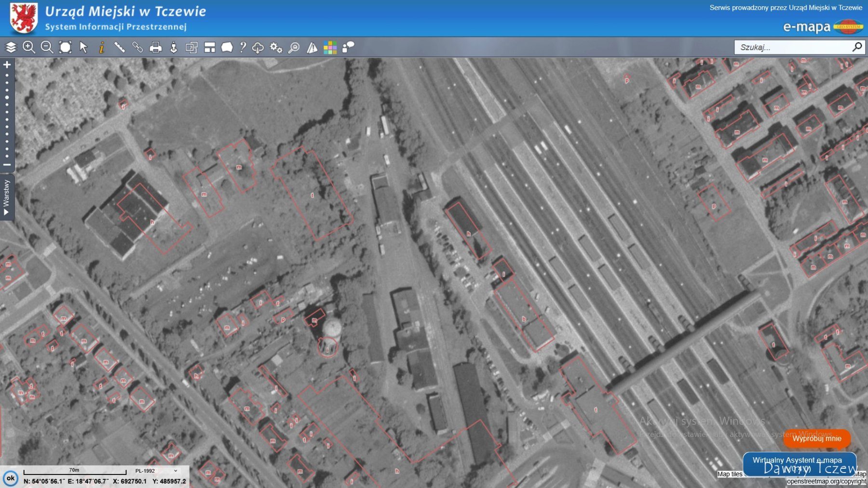868x488 pixels.
Task: Open the Wirtualny Asystent e-mapa button
Action: click(799, 464)
